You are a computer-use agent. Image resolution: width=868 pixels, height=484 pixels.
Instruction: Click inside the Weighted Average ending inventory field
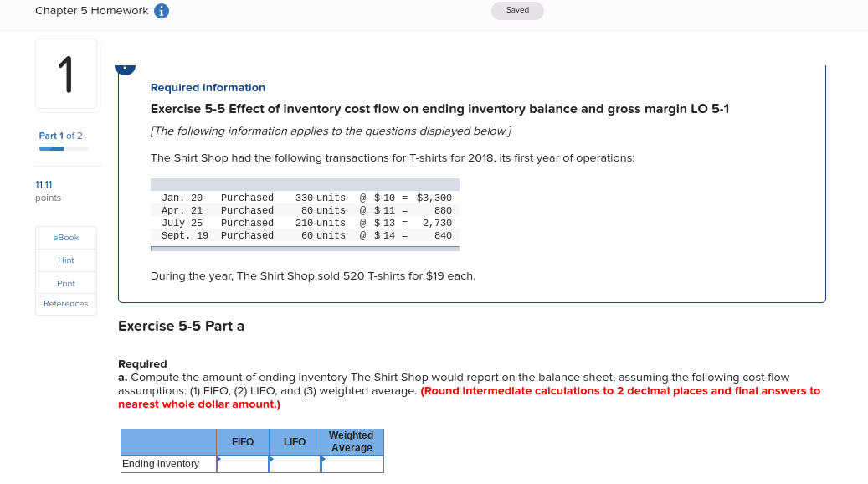(x=352, y=464)
